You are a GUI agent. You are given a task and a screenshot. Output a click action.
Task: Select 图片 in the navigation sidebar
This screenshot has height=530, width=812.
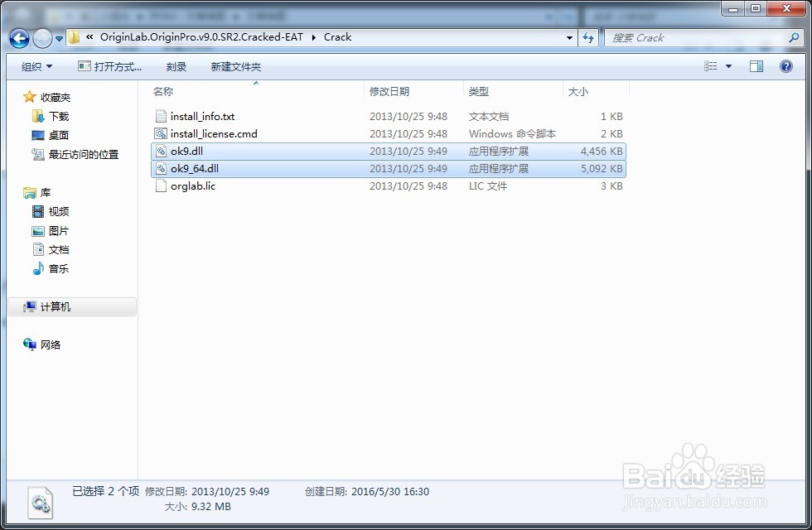point(57,230)
